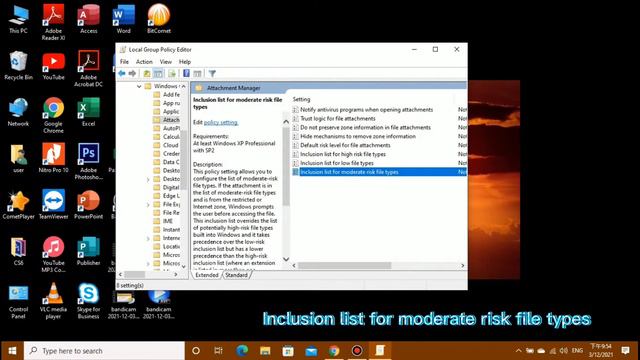Click the Up one level folder icon

[147, 73]
